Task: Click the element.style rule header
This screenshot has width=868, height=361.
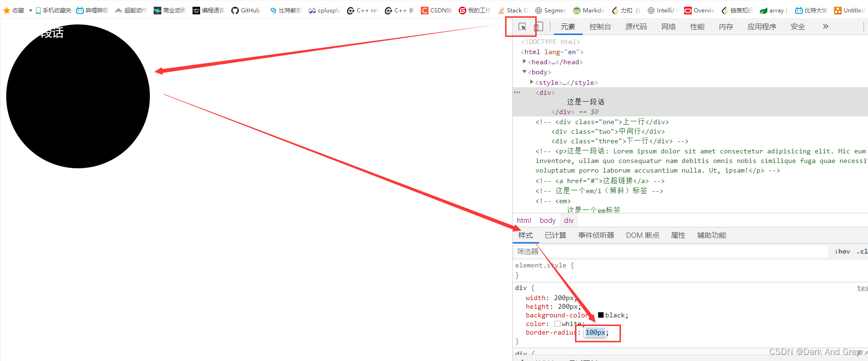Action: coord(544,265)
